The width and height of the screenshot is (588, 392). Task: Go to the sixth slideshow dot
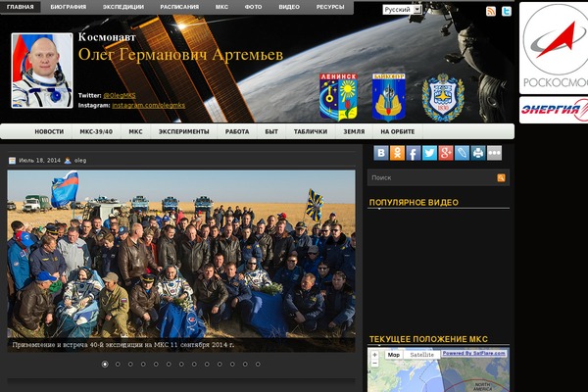tap(169, 365)
